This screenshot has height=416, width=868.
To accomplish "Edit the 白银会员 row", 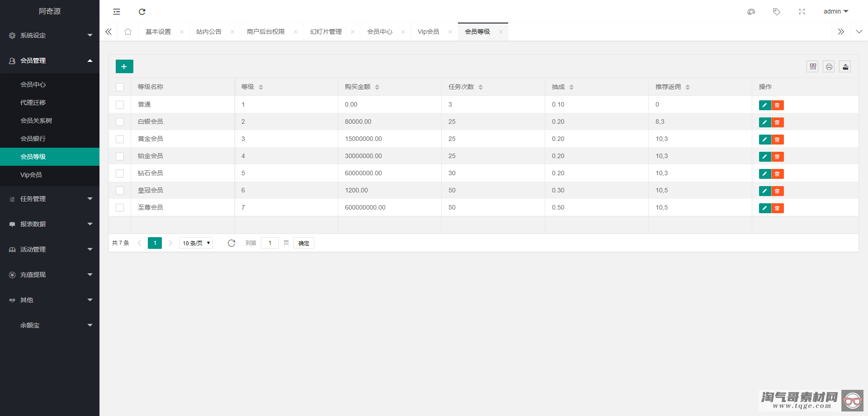I will click(765, 122).
